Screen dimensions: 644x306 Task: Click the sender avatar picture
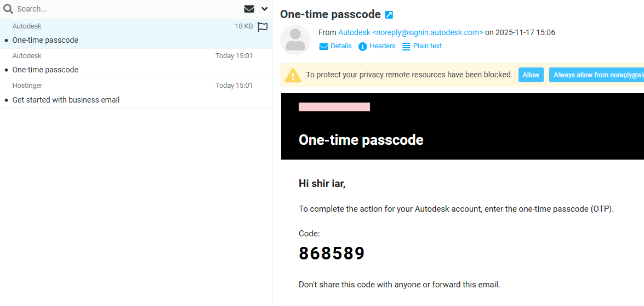point(295,40)
